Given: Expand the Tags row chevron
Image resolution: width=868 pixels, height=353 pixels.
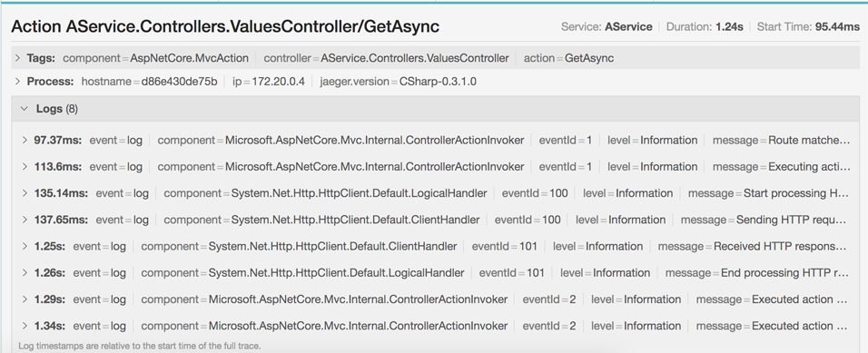Looking at the screenshot, I should click(17, 58).
